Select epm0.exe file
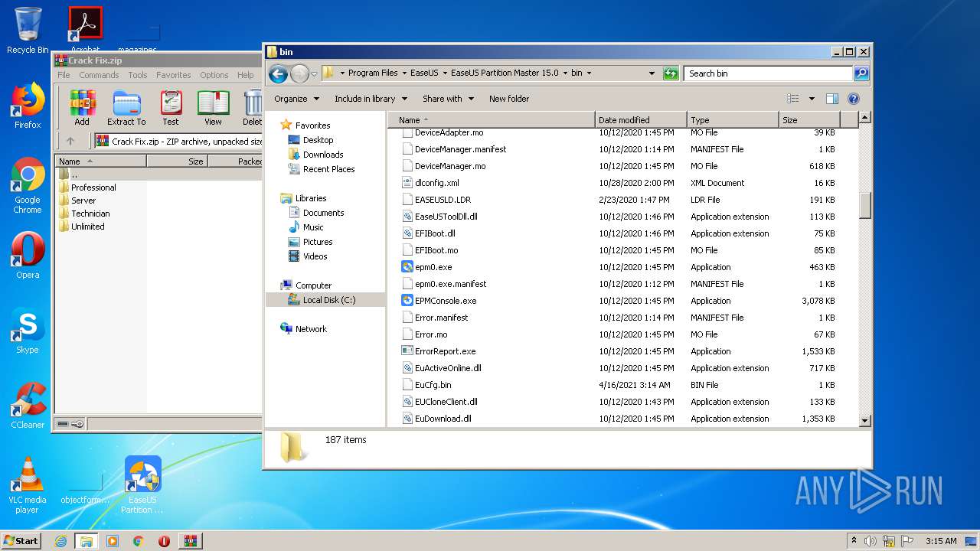Screen dimensions: 980x551 point(433,267)
